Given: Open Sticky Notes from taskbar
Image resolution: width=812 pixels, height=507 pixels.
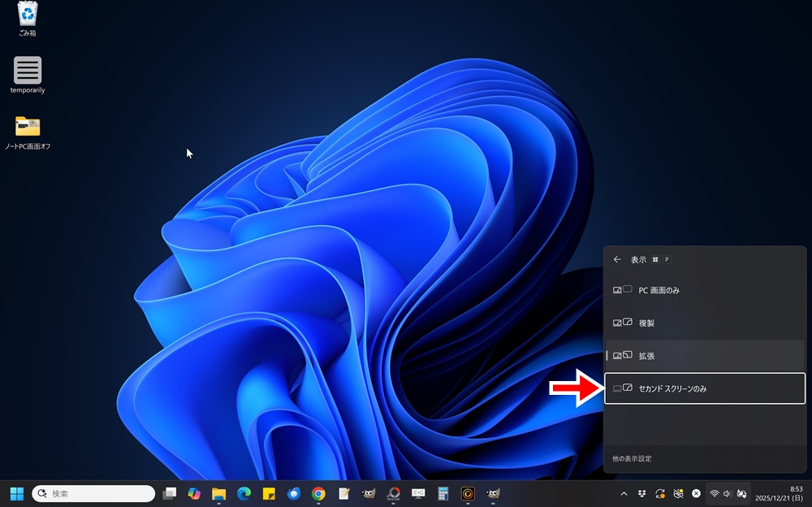Looking at the screenshot, I should click(268, 493).
